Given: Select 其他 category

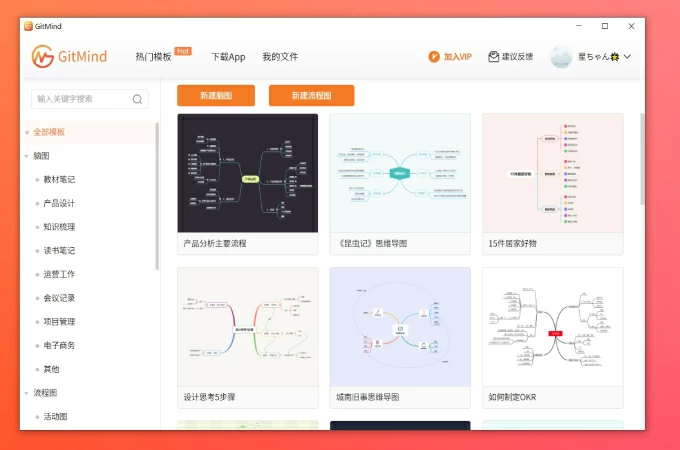Looking at the screenshot, I should 51,369.
